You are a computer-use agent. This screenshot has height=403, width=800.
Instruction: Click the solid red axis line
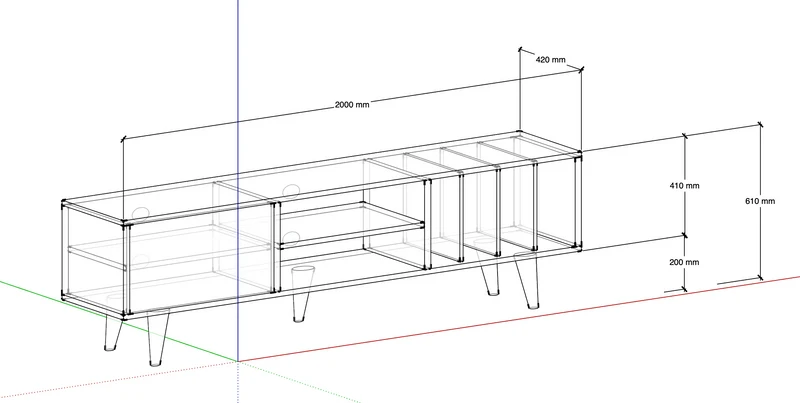click(x=519, y=319)
